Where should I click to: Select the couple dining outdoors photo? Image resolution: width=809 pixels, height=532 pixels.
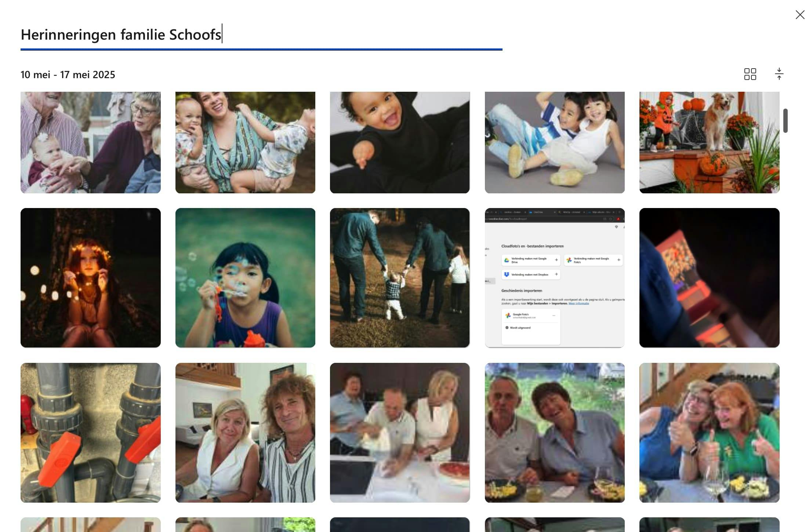coord(555,433)
